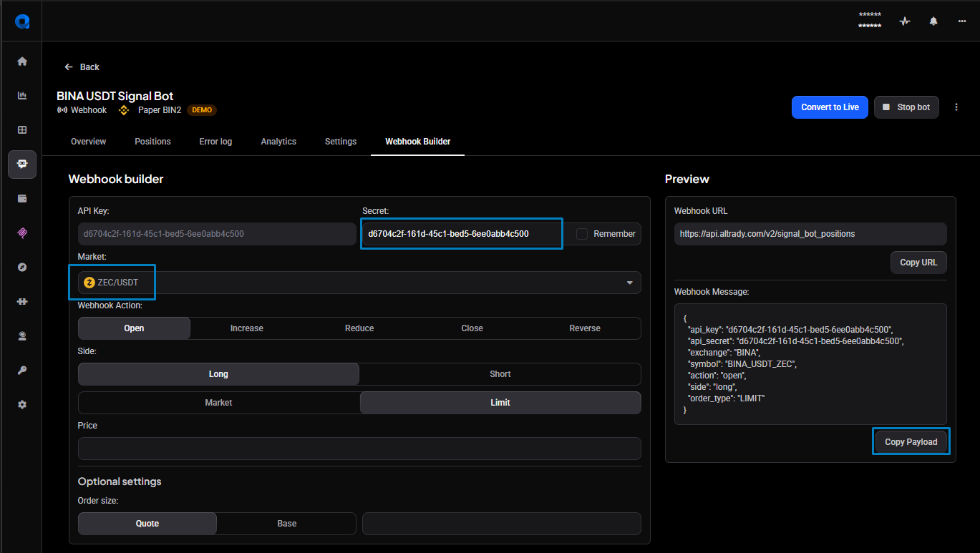Click the Paper BIN2 account label
The height and width of the screenshot is (553, 980).
coord(160,110)
